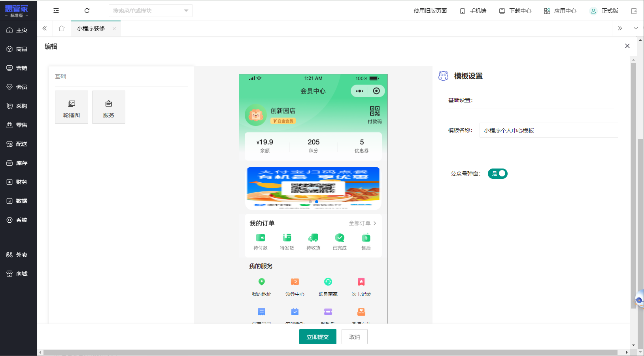Click the mini program three-dots menu icon
This screenshot has height=356, width=644.
click(359, 91)
